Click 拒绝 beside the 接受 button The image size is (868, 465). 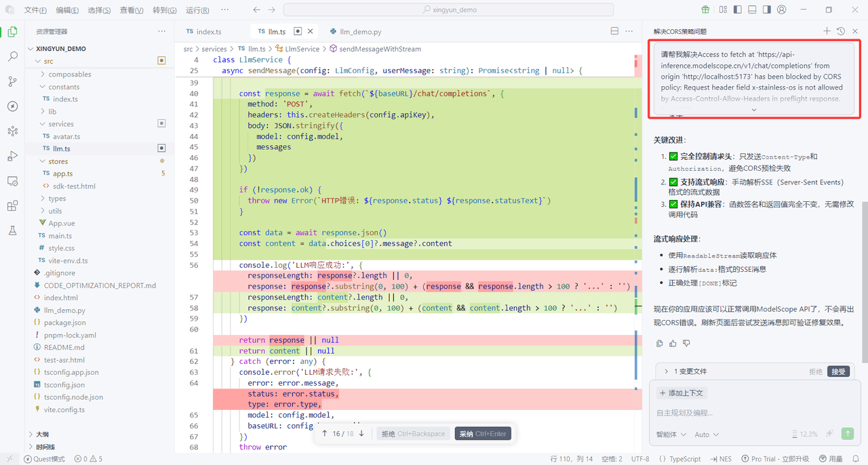(816, 371)
